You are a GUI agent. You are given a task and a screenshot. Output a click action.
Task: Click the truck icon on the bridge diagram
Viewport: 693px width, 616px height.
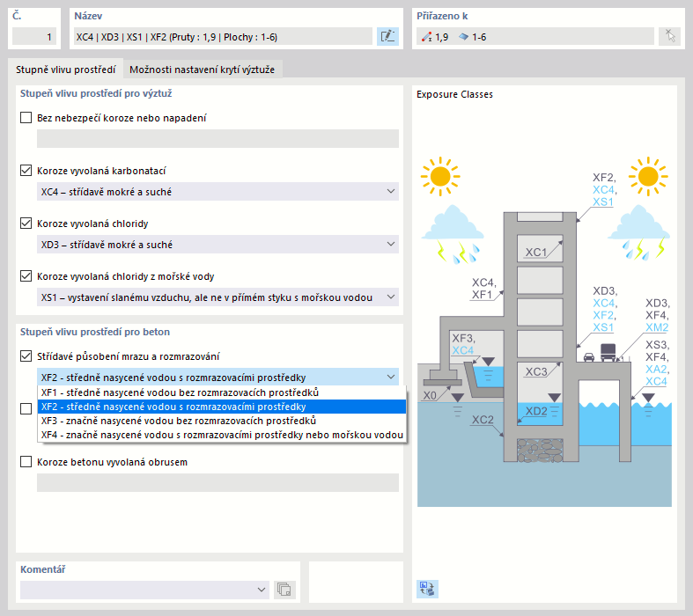click(608, 352)
